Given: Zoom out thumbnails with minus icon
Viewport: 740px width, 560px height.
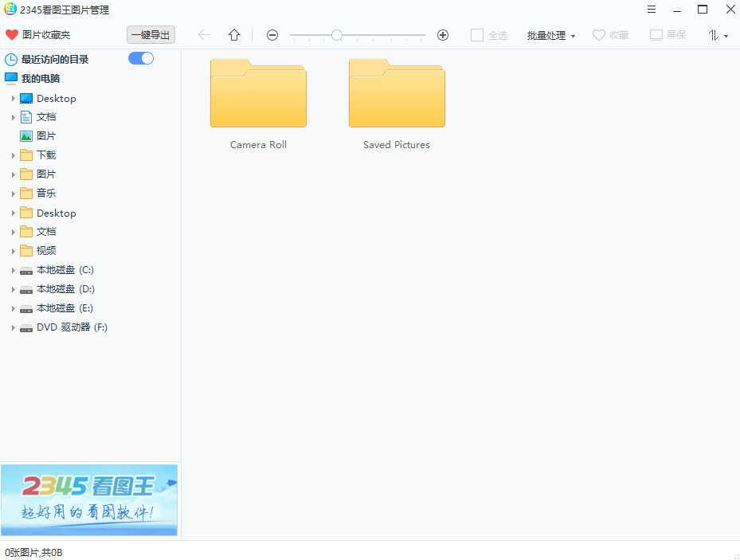Looking at the screenshot, I should coord(272,35).
